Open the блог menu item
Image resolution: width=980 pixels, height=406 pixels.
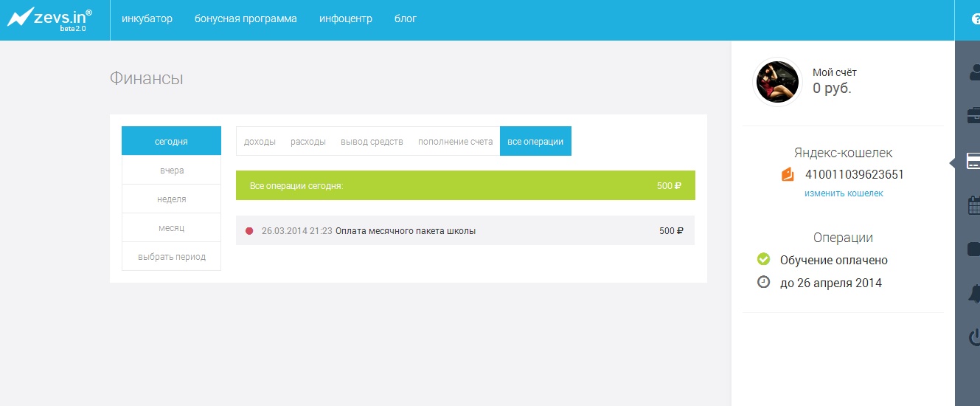[x=406, y=18]
